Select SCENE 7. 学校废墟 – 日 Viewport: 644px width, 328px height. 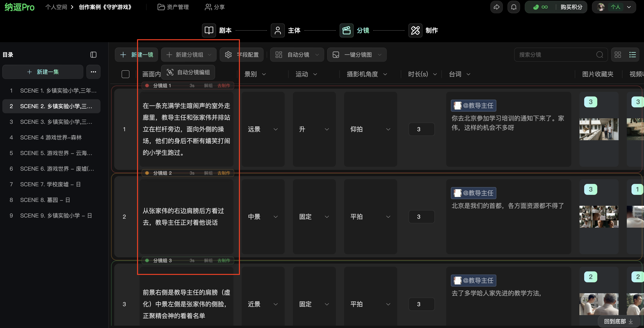(x=51, y=184)
